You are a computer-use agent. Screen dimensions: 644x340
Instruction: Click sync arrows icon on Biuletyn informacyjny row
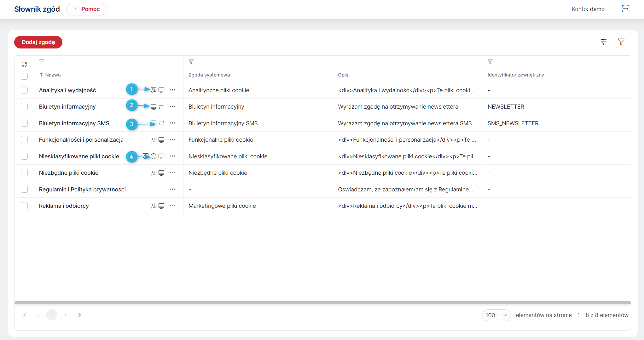(161, 107)
